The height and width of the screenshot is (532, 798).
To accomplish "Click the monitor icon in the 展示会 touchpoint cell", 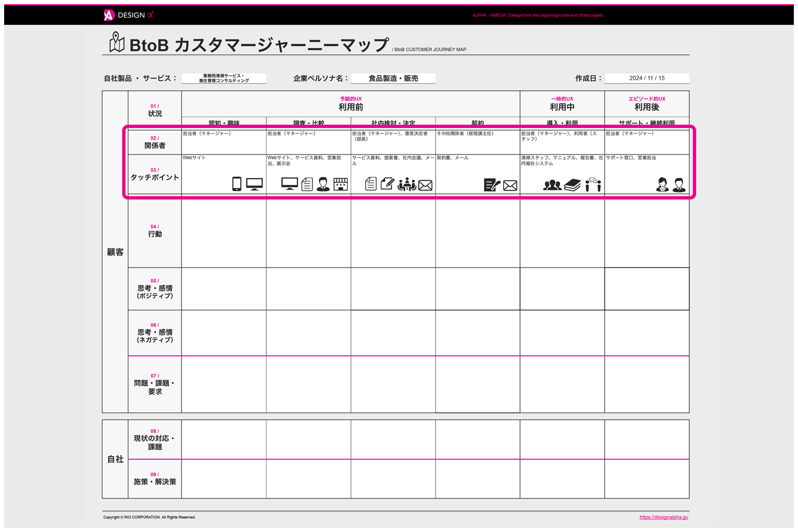I will pyautogui.click(x=289, y=184).
